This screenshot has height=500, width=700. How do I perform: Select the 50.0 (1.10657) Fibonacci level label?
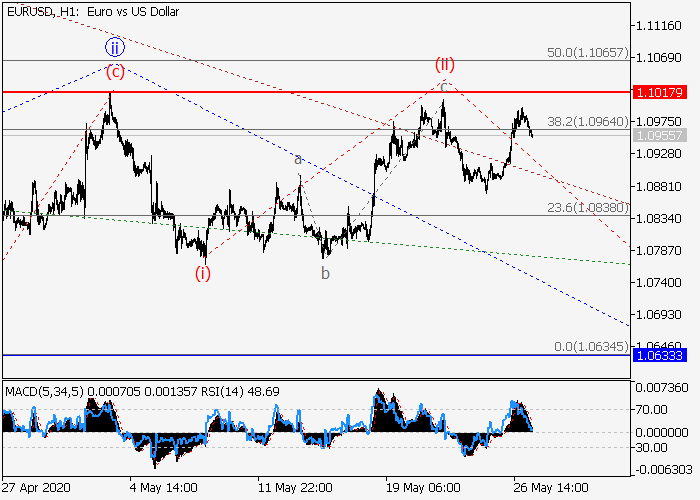tap(587, 51)
